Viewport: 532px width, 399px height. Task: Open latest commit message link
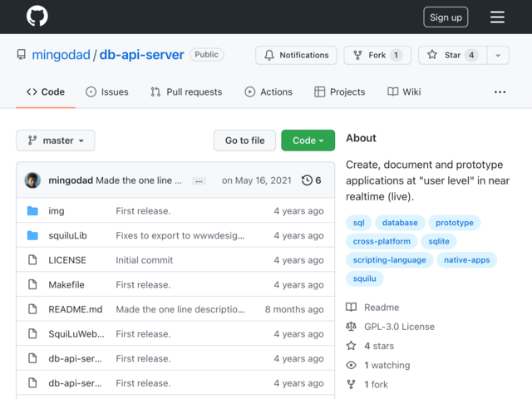(139, 180)
